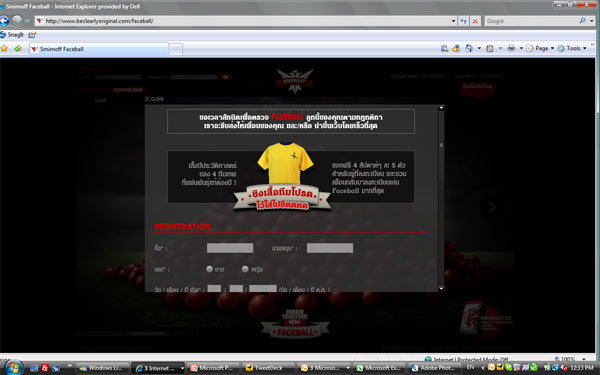
Task: Select the Smirnoff Faceball tab
Action: click(x=99, y=49)
